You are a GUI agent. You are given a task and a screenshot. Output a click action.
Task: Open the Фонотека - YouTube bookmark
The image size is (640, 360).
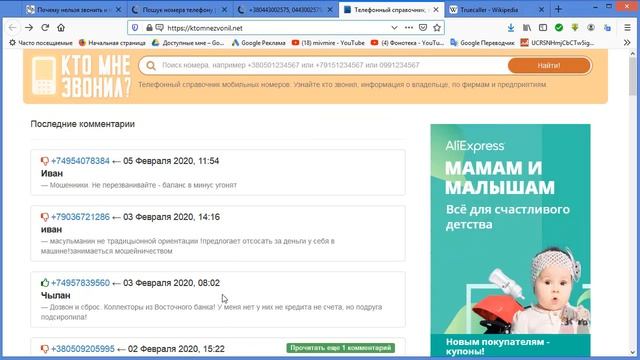tap(407, 42)
